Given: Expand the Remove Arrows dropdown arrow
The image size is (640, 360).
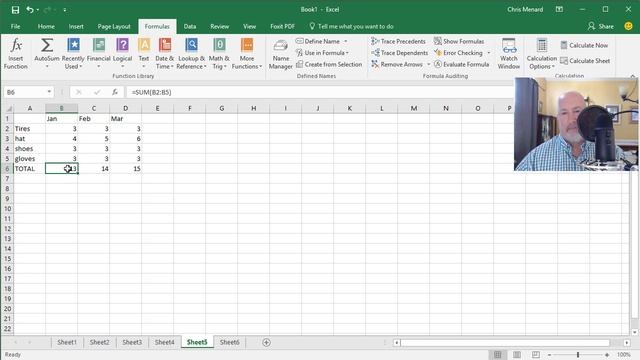Looking at the screenshot, I should coord(429,64).
